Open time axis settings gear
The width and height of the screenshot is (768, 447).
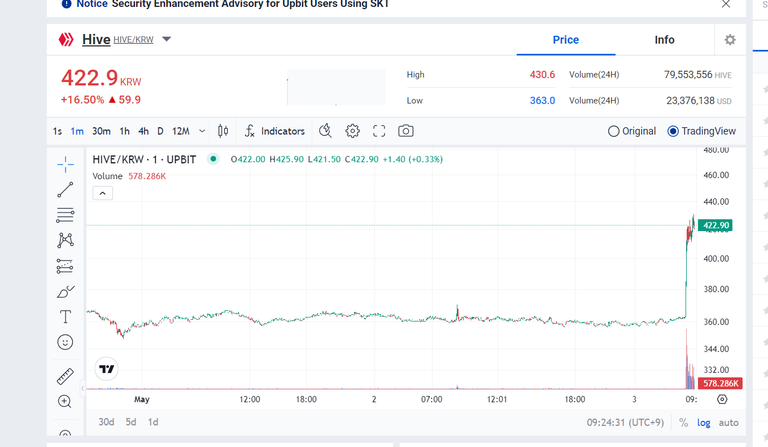point(722,400)
